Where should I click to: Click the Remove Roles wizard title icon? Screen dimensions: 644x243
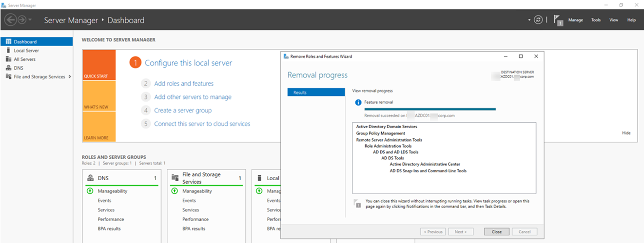point(286,56)
